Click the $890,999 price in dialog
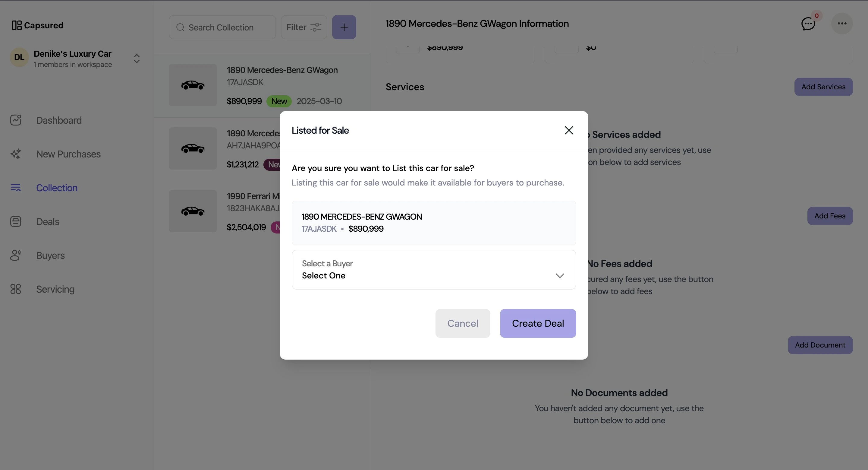Image resolution: width=868 pixels, height=470 pixels. click(x=366, y=229)
